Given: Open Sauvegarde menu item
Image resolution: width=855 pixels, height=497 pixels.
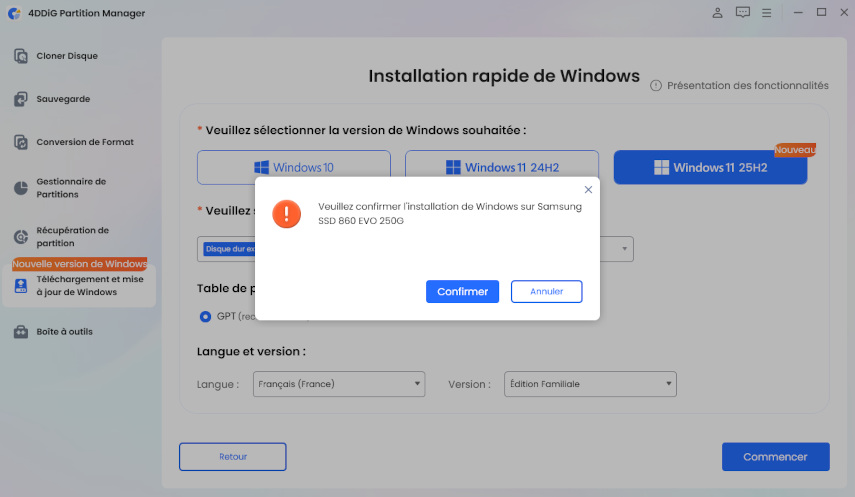Looking at the screenshot, I should 63,99.
